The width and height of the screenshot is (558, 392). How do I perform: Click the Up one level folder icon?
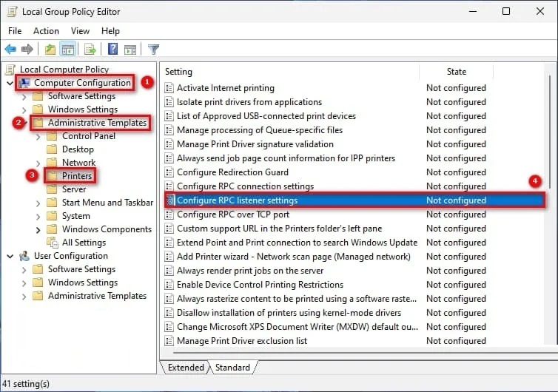pyautogui.click(x=50, y=50)
